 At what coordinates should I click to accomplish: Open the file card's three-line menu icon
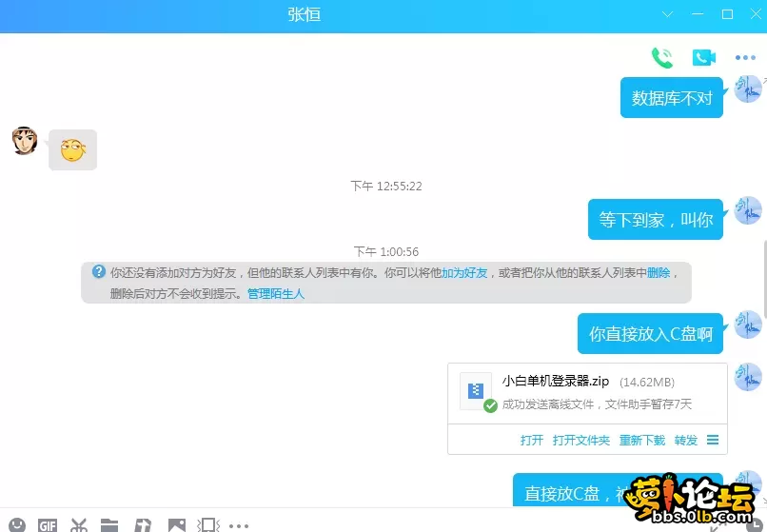(713, 440)
